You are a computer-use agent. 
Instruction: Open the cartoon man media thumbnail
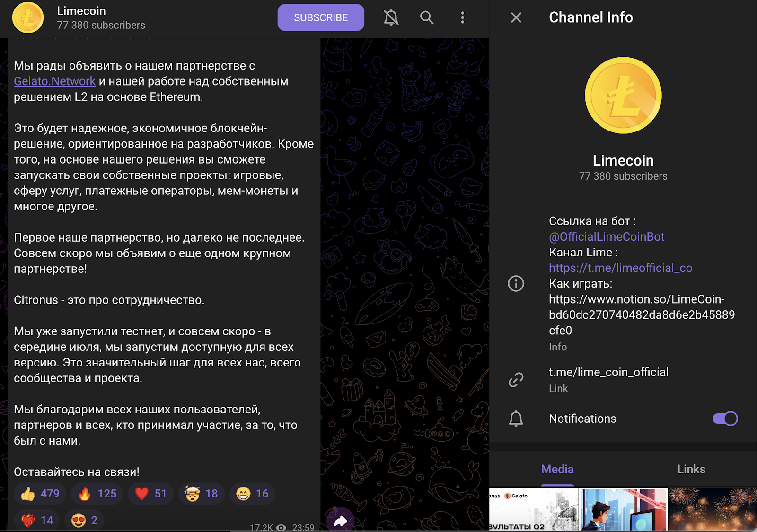coord(623,509)
